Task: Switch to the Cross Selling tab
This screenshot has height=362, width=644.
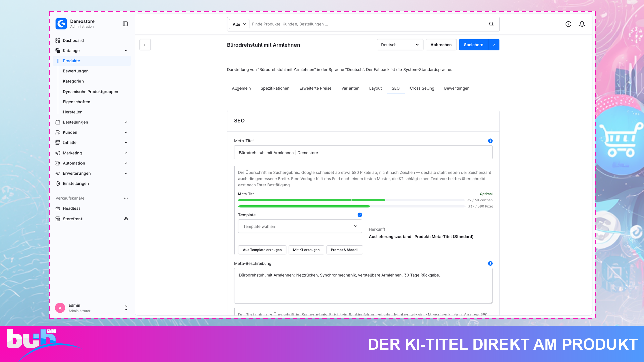Action: (x=422, y=88)
